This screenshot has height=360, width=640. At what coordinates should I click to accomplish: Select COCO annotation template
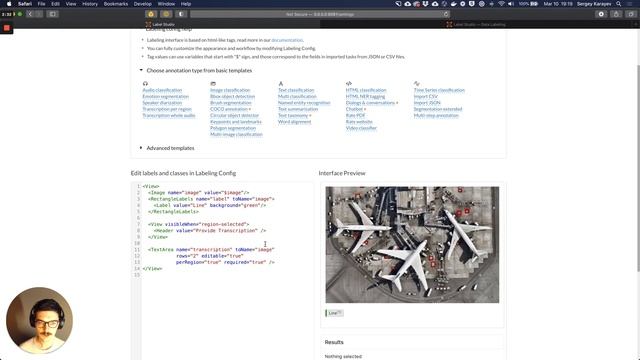229,109
